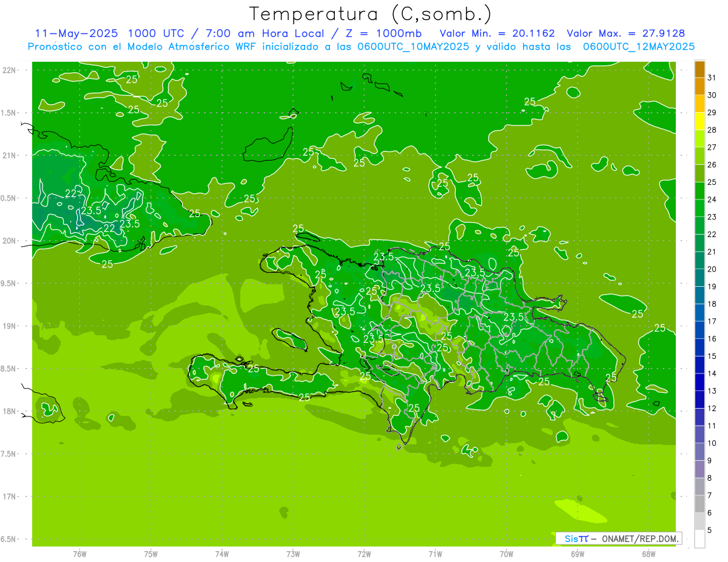Select 'Valor Max. = 27.9128' in header
The height and width of the screenshot is (562, 728).
[625, 33]
